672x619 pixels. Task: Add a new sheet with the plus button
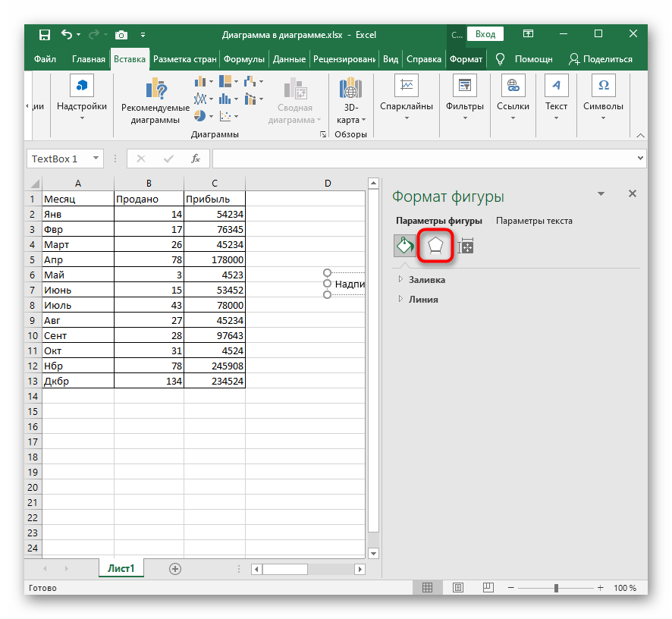(x=175, y=569)
